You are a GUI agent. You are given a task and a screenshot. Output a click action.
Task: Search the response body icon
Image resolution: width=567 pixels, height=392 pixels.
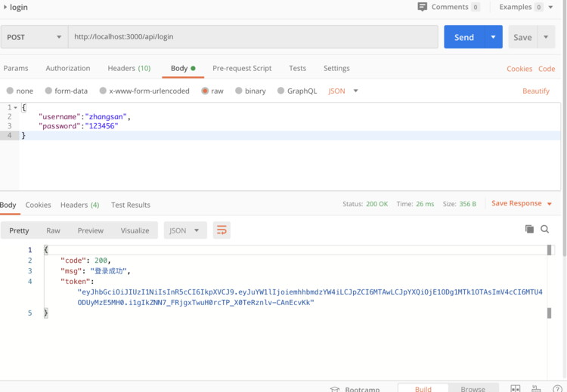544,229
